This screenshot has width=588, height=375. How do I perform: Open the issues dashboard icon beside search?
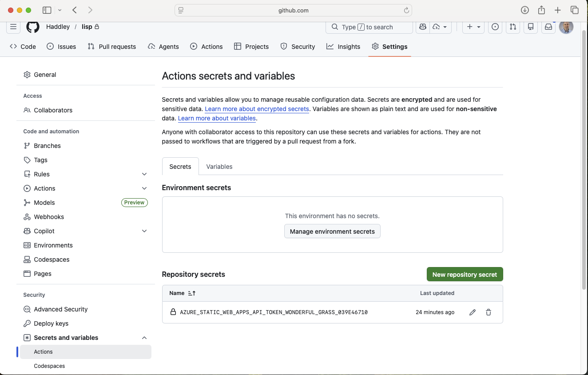tap(495, 27)
